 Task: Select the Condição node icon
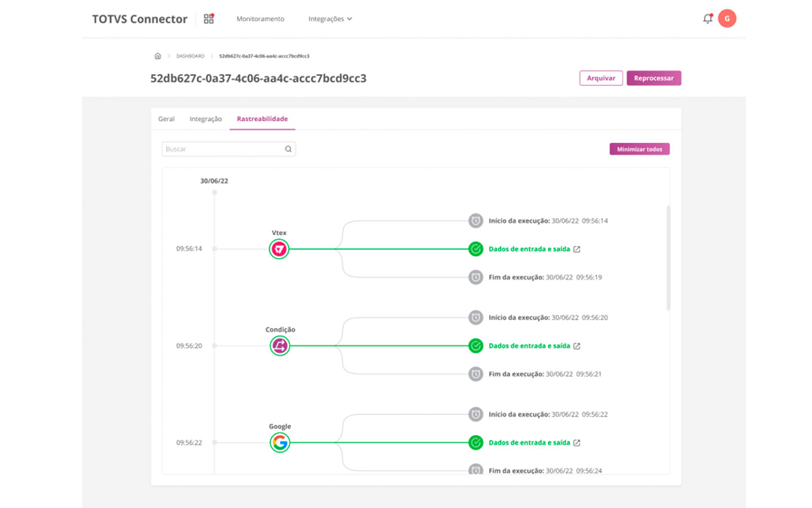tap(279, 345)
